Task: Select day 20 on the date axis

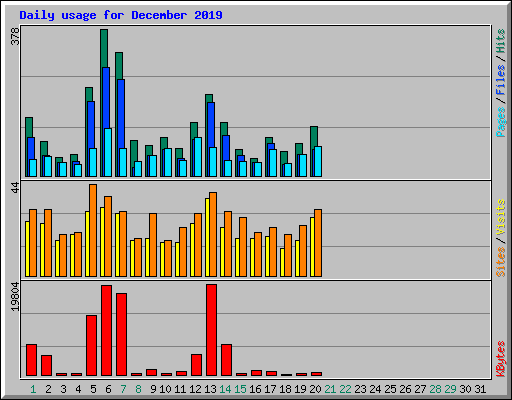Action: [315, 389]
